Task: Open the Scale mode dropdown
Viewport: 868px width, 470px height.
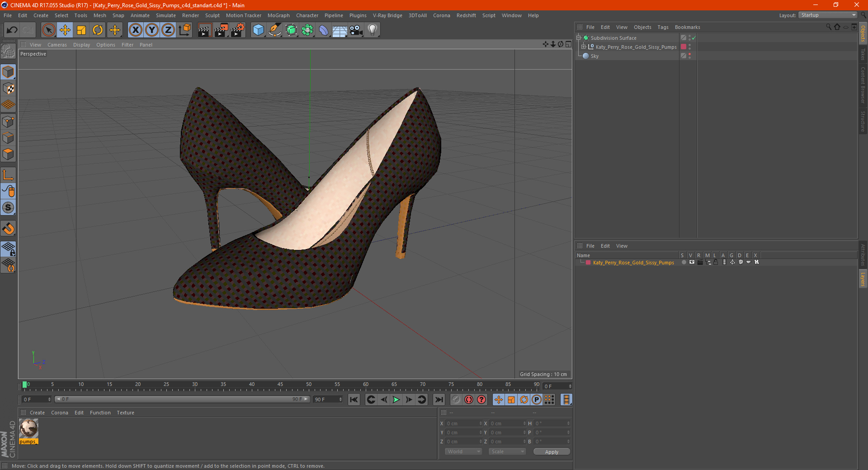Action: click(507, 451)
